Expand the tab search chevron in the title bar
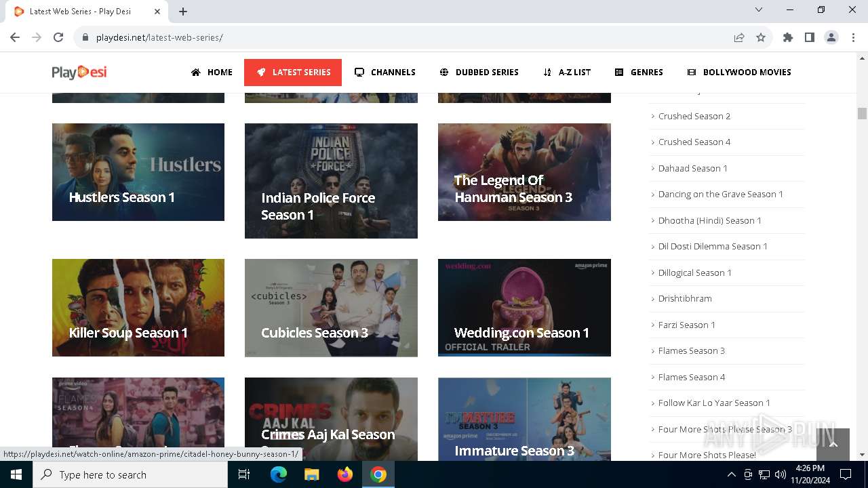The height and width of the screenshot is (488, 868). pos(759,9)
